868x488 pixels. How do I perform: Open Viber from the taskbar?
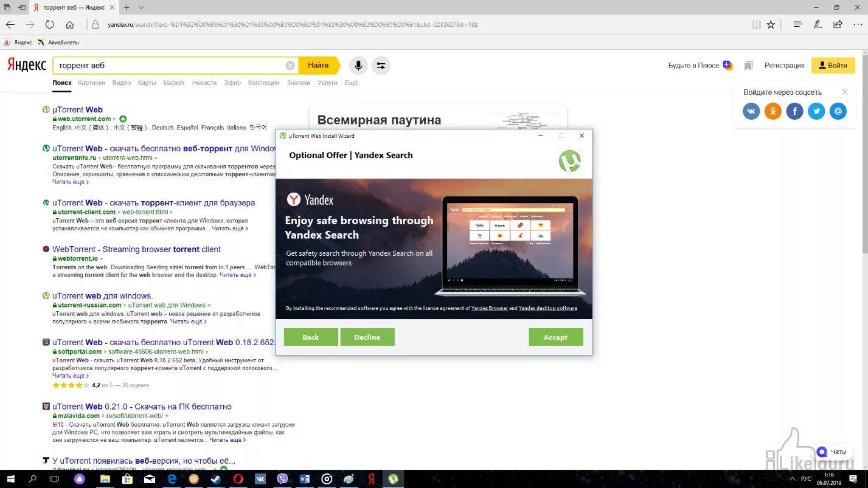(x=282, y=479)
